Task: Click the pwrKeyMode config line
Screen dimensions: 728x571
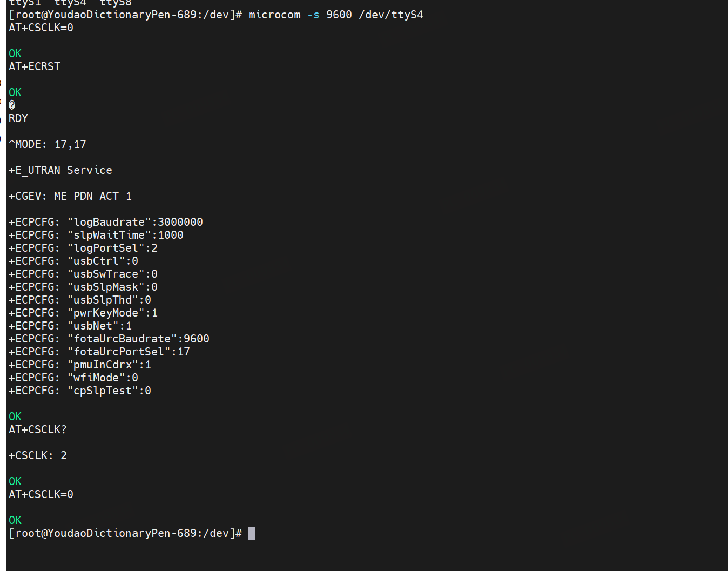Action: (83, 313)
